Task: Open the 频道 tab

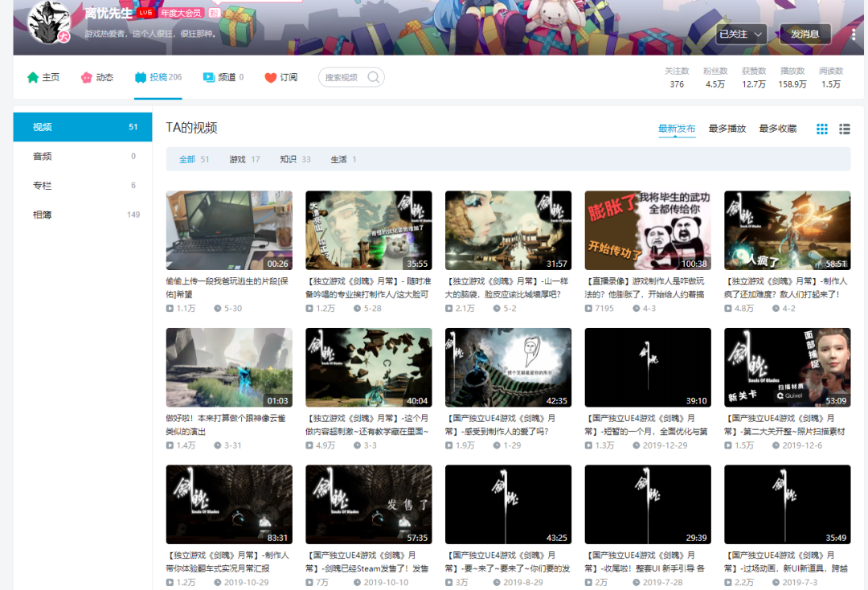Action: 223,77
